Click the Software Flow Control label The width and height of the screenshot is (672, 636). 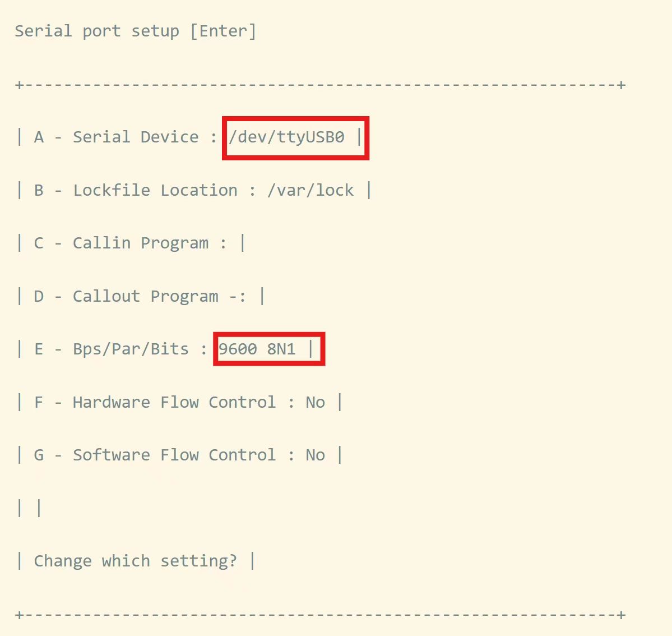[x=174, y=455]
